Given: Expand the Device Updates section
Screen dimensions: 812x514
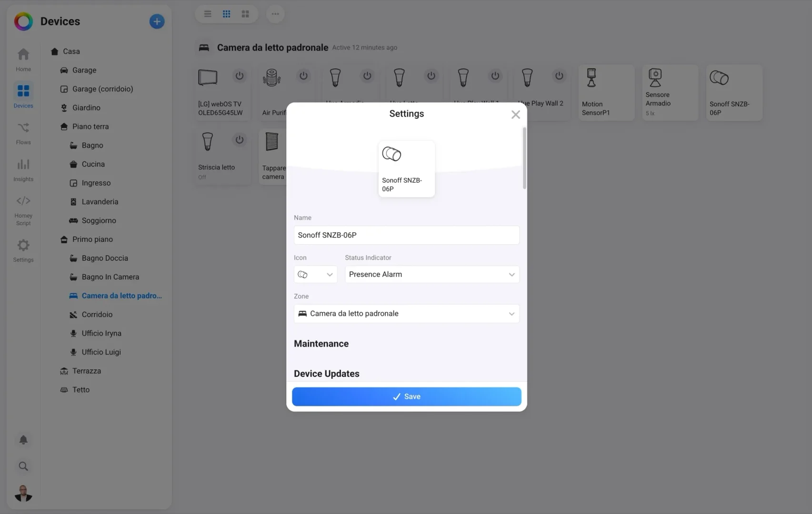Looking at the screenshot, I should click(327, 374).
